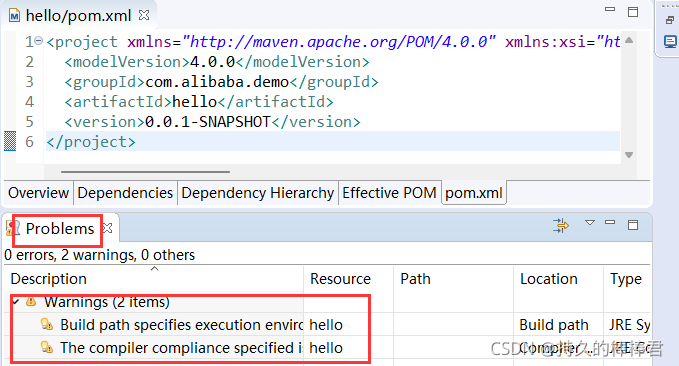679x366 pixels.
Task: Select the compiler compliance specified warning
Action: point(181,348)
